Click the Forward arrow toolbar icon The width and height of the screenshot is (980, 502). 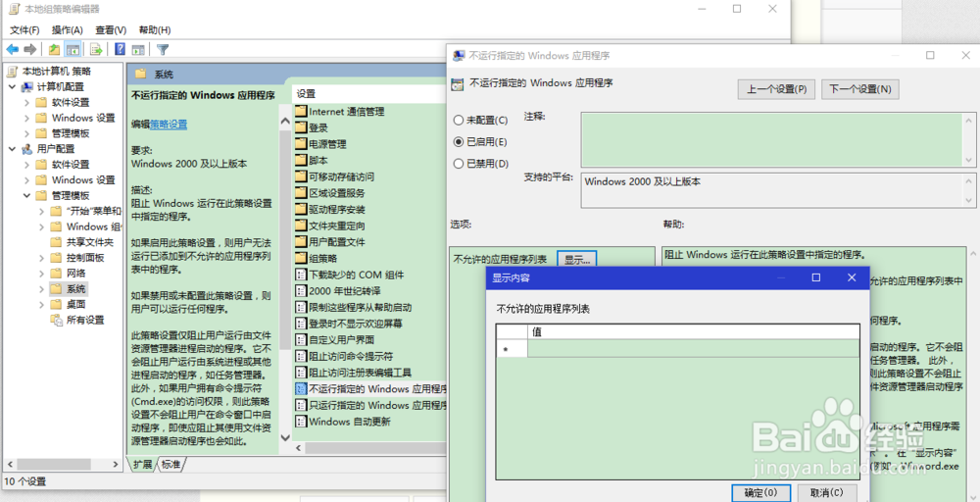30,49
